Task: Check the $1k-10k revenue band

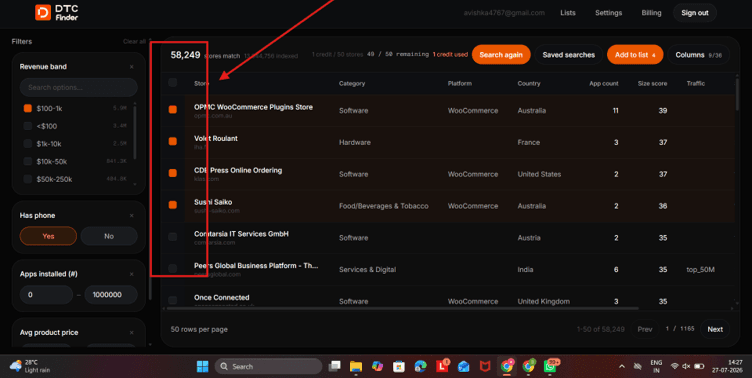Action: tap(28, 144)
